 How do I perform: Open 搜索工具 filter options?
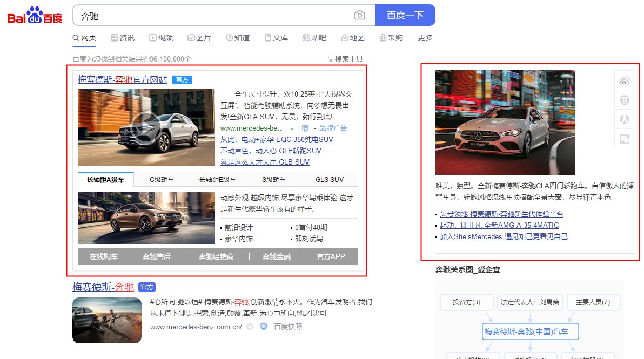pos(345,59)
